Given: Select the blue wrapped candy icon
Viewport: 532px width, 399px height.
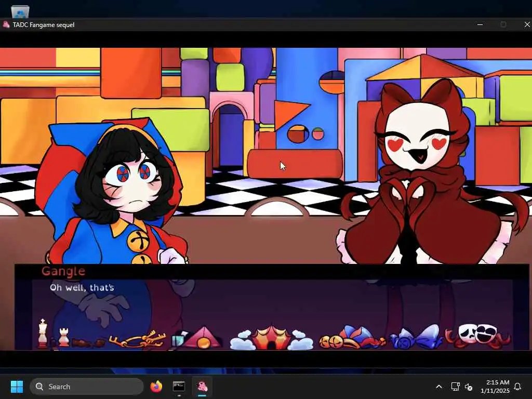Looking at the screenshot, I should (x=416, y=338).
